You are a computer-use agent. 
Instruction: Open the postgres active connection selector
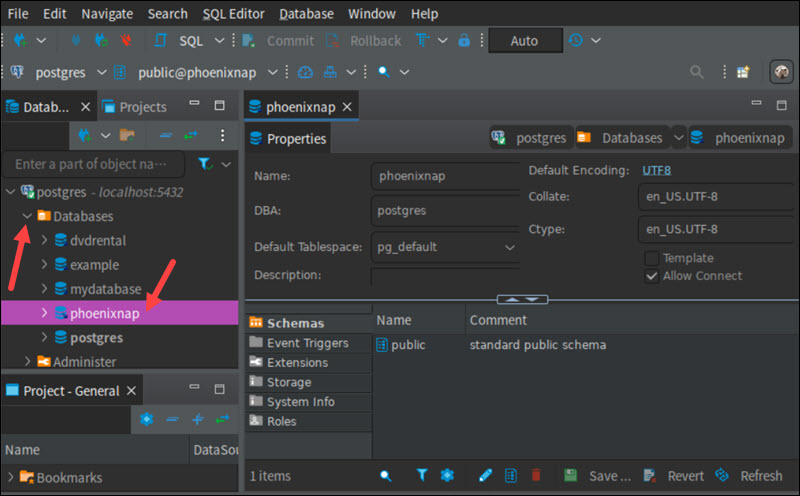point(59,72)
